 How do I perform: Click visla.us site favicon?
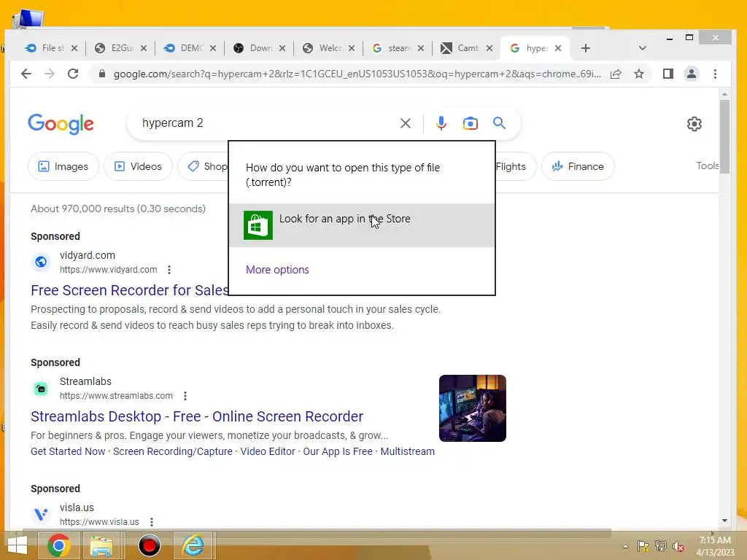[41, 514]
